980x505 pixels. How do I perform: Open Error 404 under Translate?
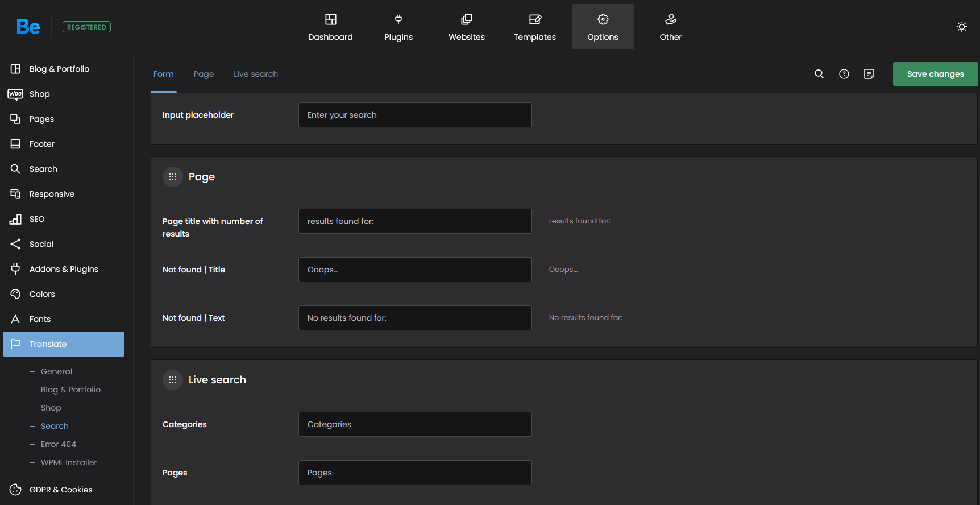(x=58, y=444)
